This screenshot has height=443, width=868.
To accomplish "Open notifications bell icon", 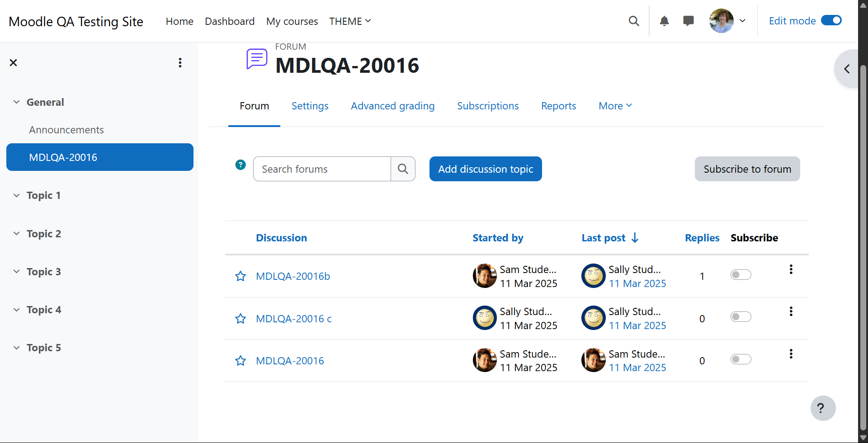I will click(664, 21).
